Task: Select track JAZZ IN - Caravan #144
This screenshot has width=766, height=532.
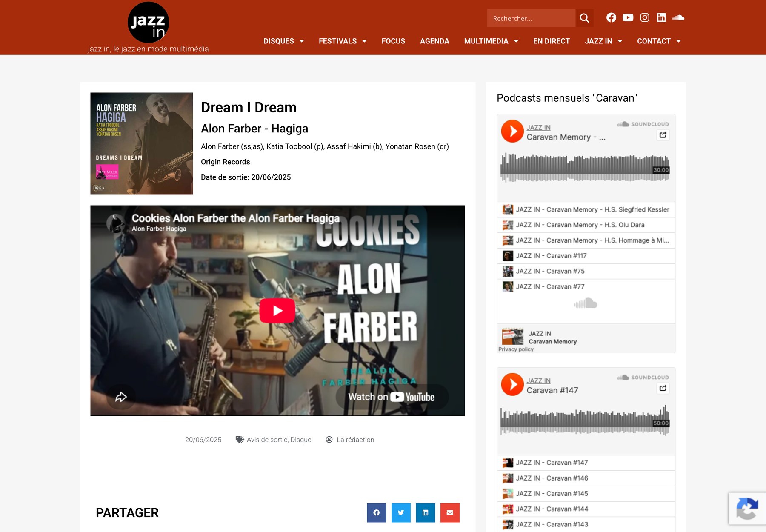Action: (x=586, y=509)
